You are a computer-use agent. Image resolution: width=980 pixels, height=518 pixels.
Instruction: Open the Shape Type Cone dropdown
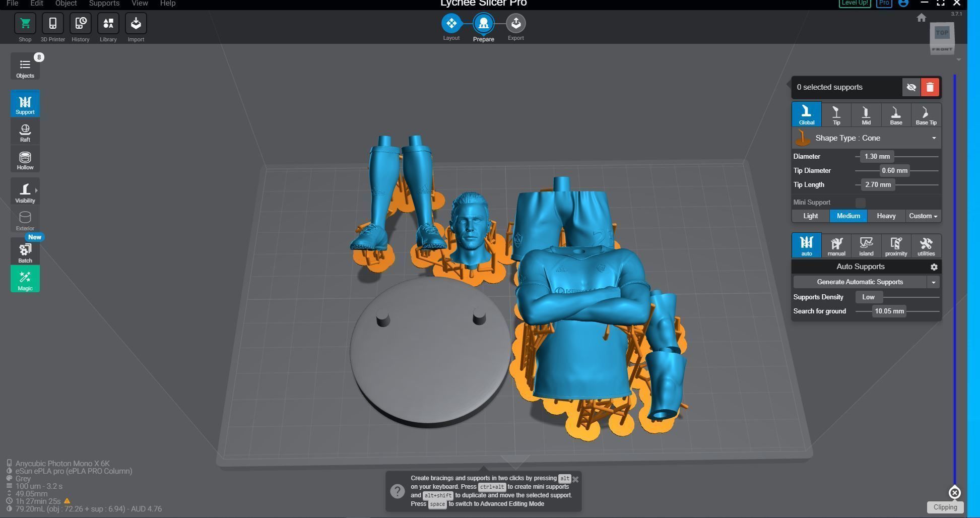[866, 138]
